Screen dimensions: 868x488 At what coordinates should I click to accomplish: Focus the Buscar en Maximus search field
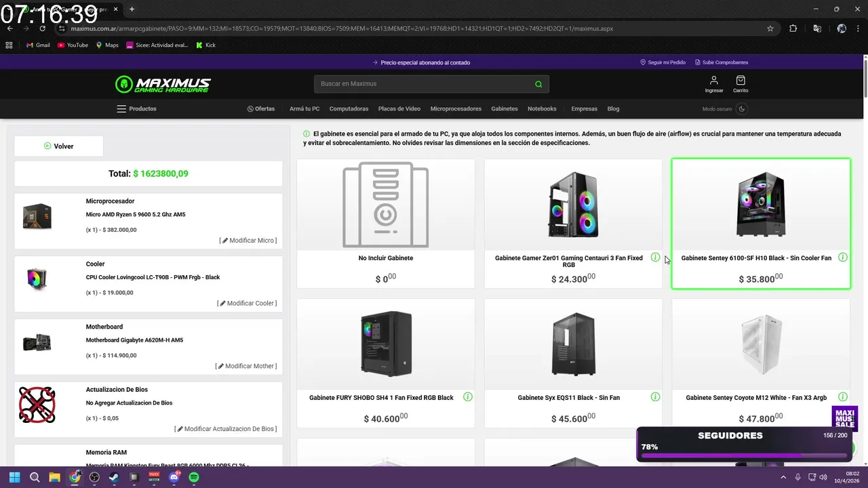pyautogui.click(x=431, y=84)
